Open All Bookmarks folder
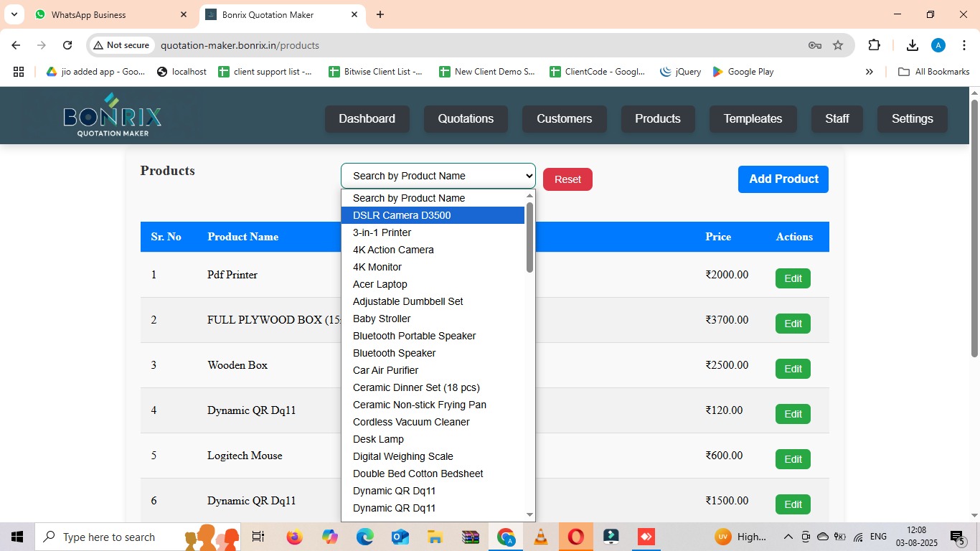The height and width of the screenshot is (551, 980). pos(934,72)
